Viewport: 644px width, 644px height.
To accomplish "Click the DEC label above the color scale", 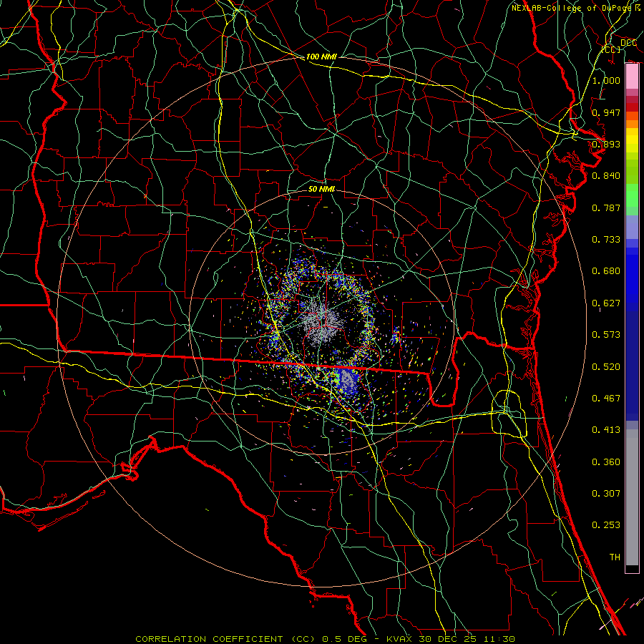I will pyautogui.click(x=628, y=43).
